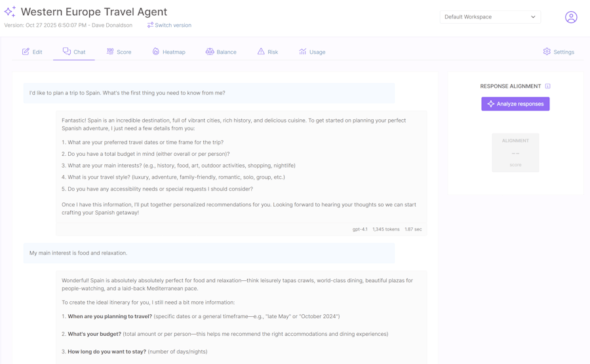Open the user profile icon

[571, 17]
